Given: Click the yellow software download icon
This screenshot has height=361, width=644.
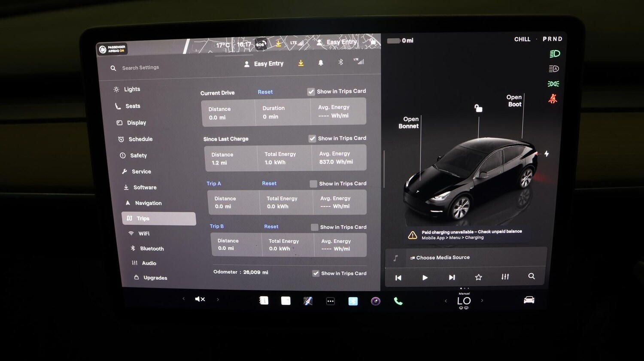Looking at the screenshot, I should coord(301,63).
